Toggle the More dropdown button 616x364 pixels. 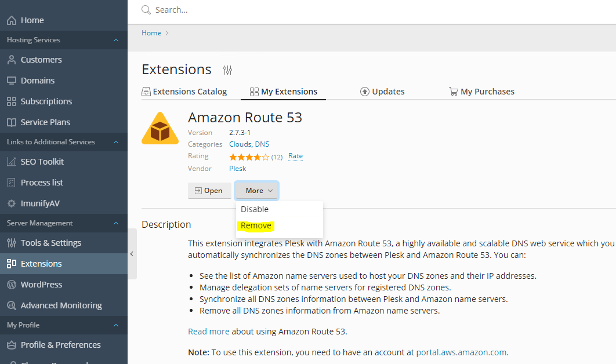[x=258, y=191]
